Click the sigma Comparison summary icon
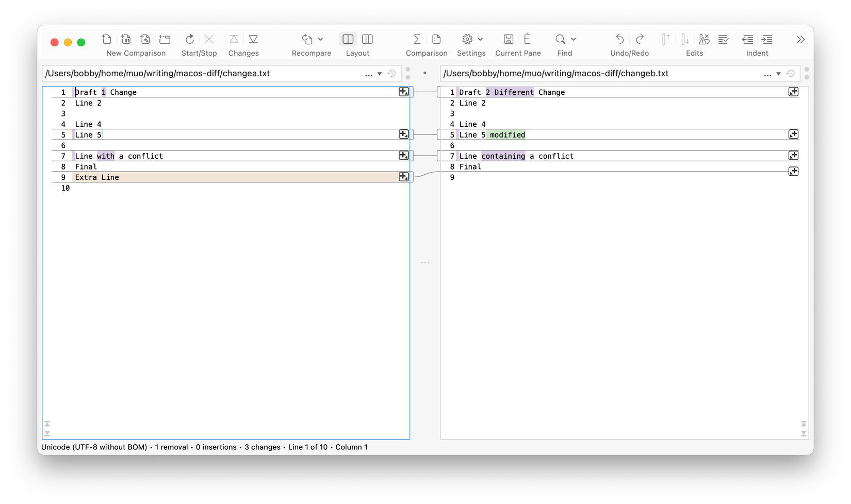Viewport: 851px width, 504px height. pos(417,40)
